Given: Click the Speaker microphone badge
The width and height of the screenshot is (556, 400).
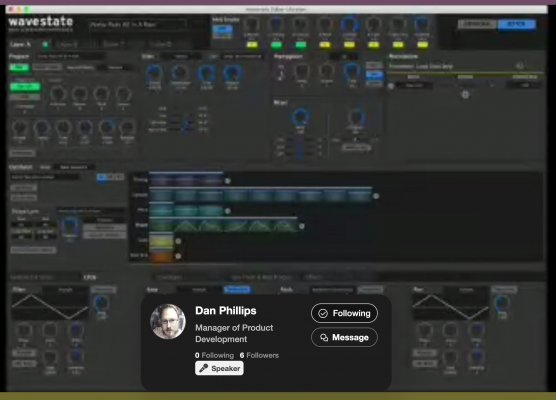Looking at the screenshot, I should tap(219, 368).
